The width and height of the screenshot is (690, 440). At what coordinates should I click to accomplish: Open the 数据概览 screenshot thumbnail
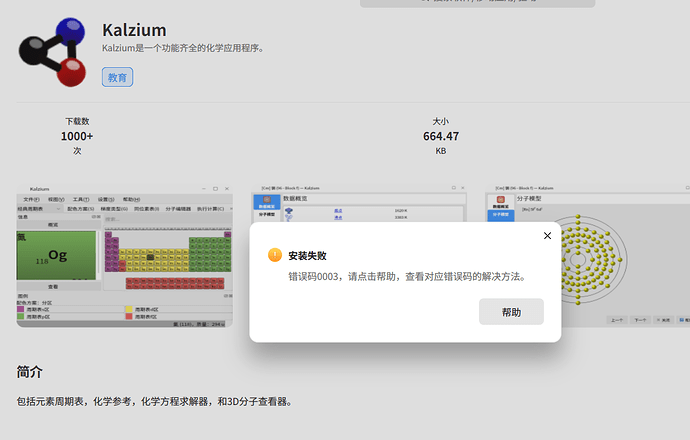pyautogui.click(x=359, y=203)
